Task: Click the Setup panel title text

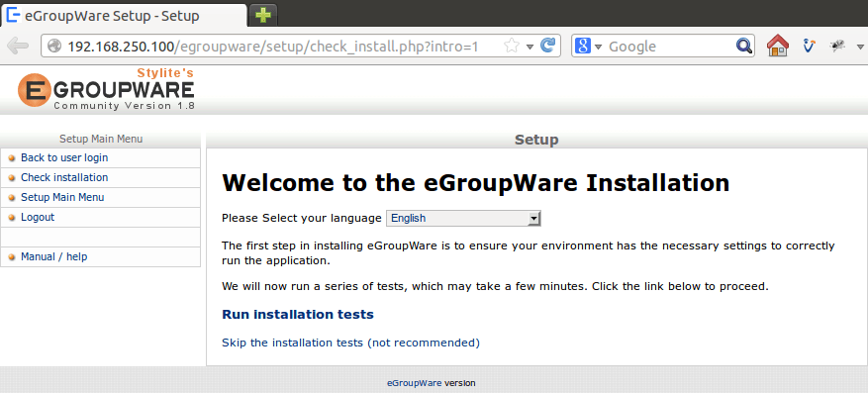Action: [x=536, y=140]
